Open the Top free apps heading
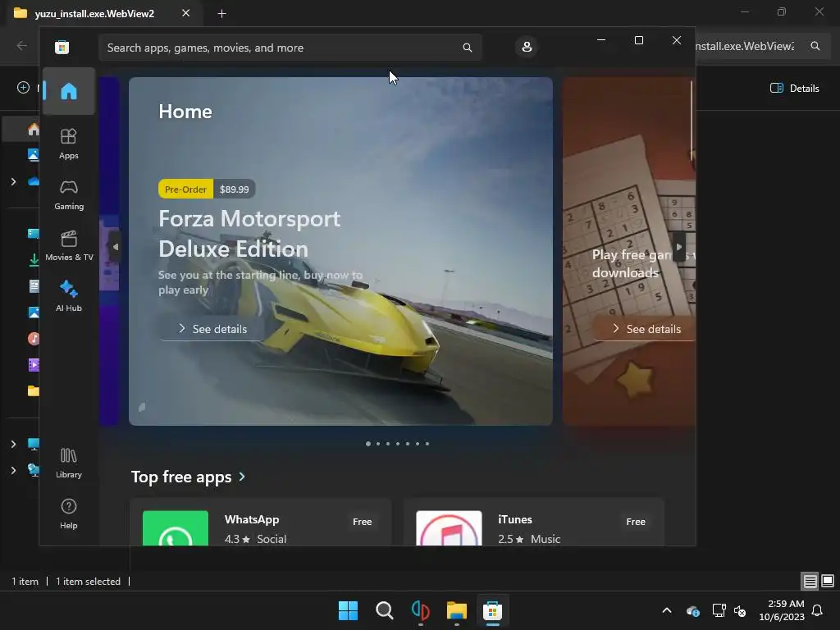Image resolution: width=840 pixels, height=630 pixels. [181, 477]
